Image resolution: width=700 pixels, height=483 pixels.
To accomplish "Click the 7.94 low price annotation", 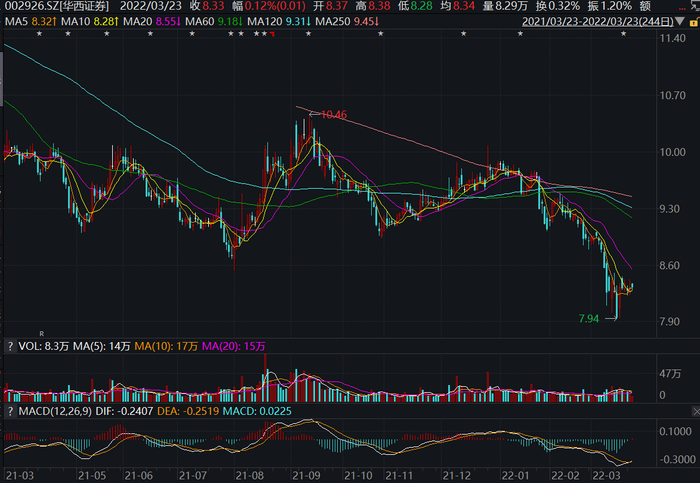I will pyautogui.click(x=589, y=319).
